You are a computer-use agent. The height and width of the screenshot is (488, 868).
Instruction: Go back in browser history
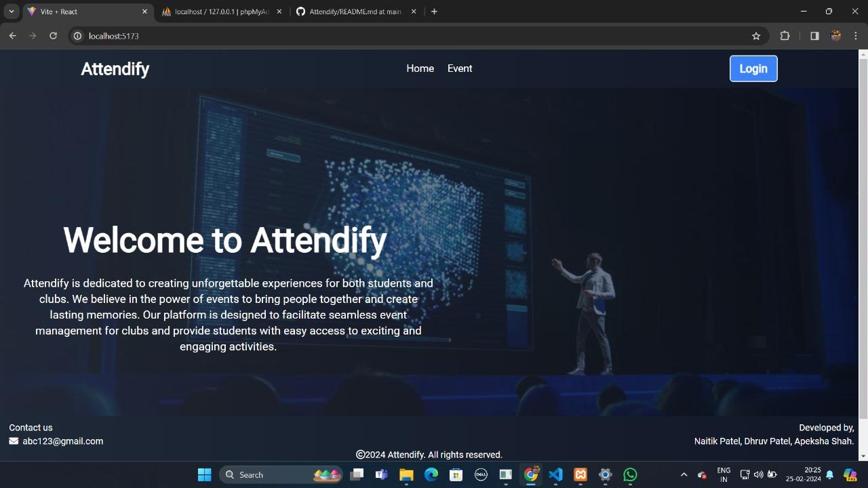coord(12,36)
